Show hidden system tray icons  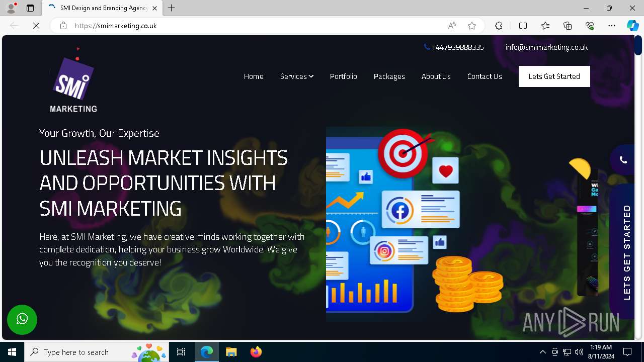pos(542,352)
